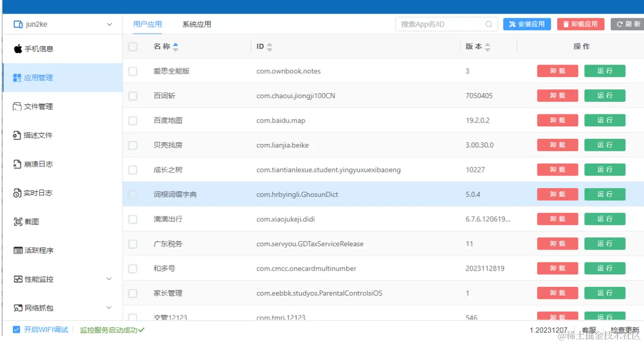Sort the table by ID column arrows
The image size is (644, 344).
pyautogui.click(x=270, y=47)
